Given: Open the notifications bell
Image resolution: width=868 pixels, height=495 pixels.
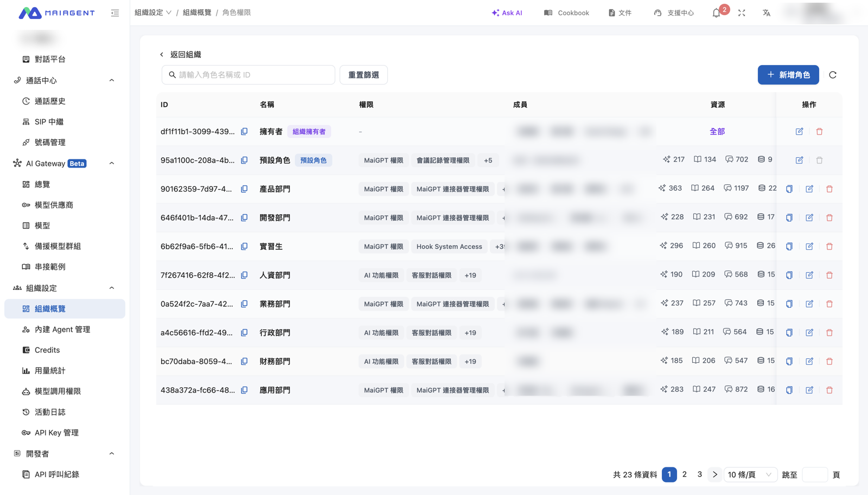Looking at the screenshot, I should pos(717,12).
